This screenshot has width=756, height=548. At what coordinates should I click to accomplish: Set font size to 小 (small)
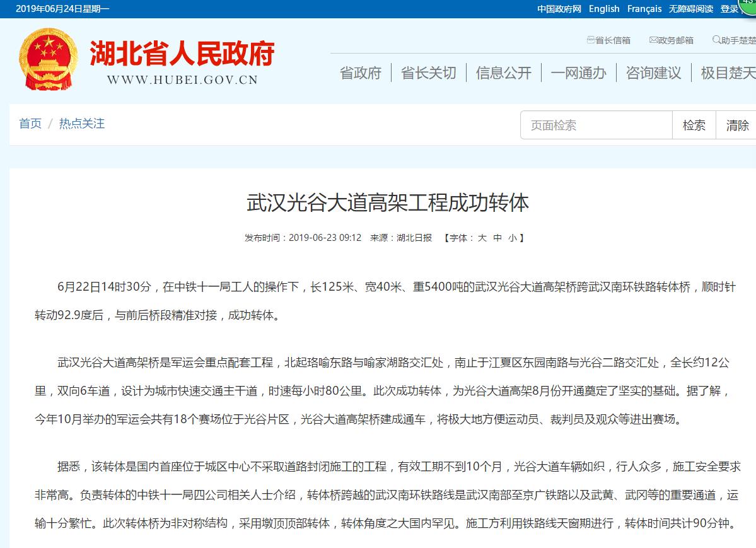click(513, 238)
